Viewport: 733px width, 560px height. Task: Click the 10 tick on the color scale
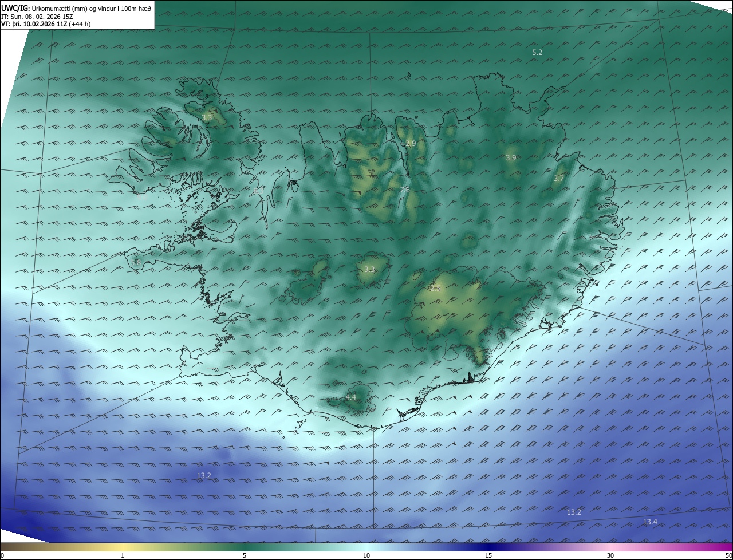[366, 555]
